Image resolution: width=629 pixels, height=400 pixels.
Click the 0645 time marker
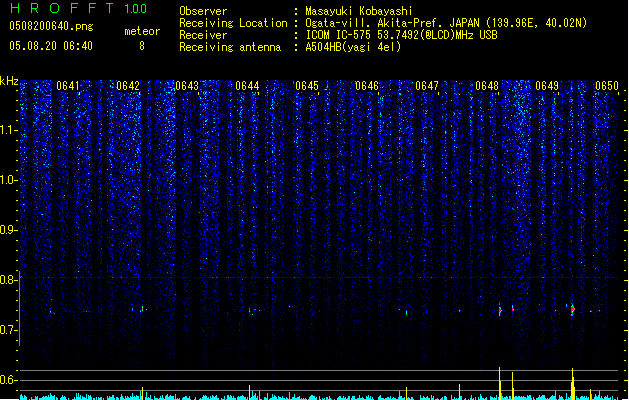(x=307, y=86)
